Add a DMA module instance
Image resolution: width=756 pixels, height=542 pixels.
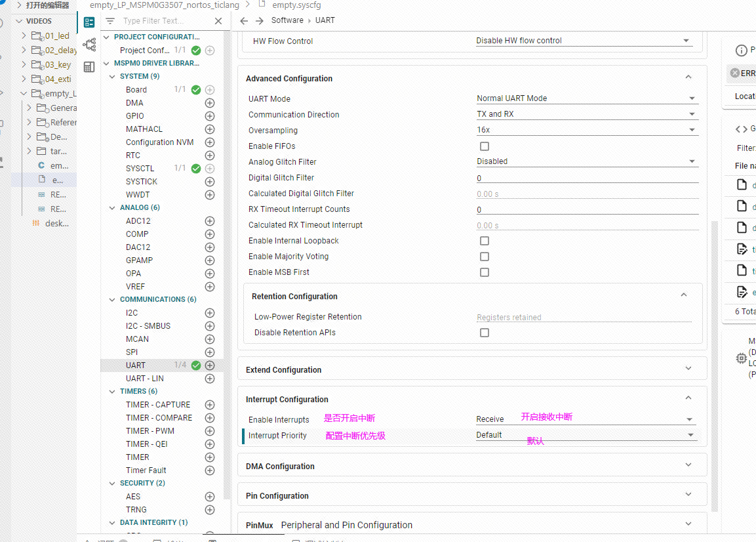click(x=210, y=103)
